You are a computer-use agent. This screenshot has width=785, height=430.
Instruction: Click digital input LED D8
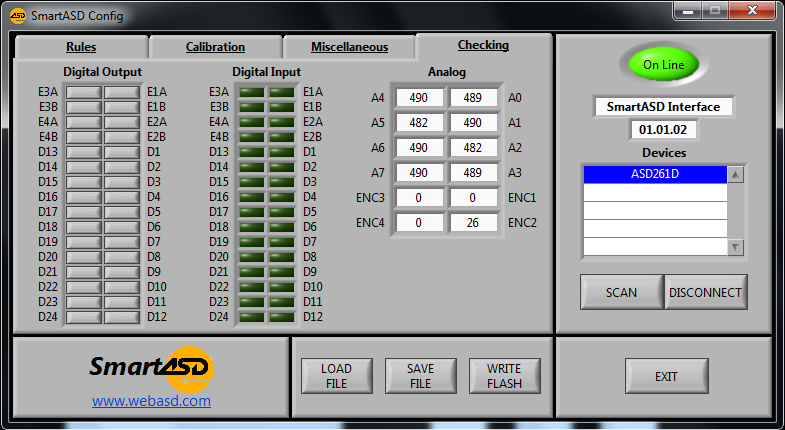282,257
